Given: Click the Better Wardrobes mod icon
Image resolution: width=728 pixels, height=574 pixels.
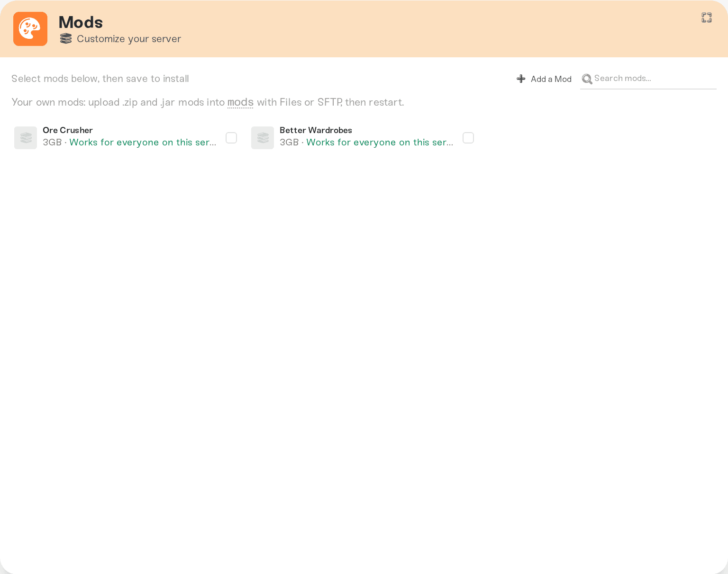Looking at the screenshot, I should pos(263,138).
